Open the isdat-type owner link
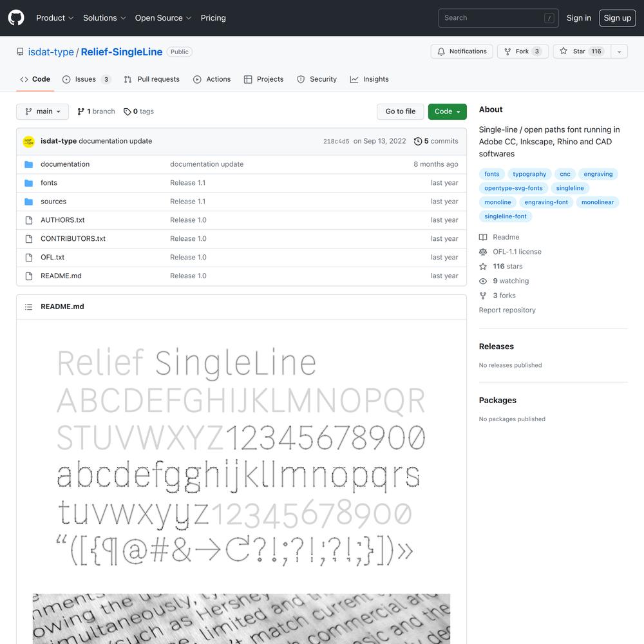Image resolution: width=644 pixels, height=644 pixels. pyautogui.click(x=51, y=52)
